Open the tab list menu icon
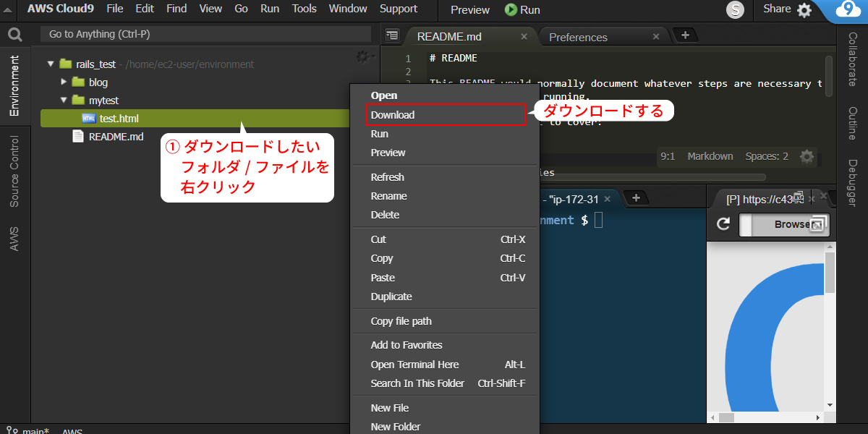Viewport: 868px width, 434px height. tap(392, 35)
